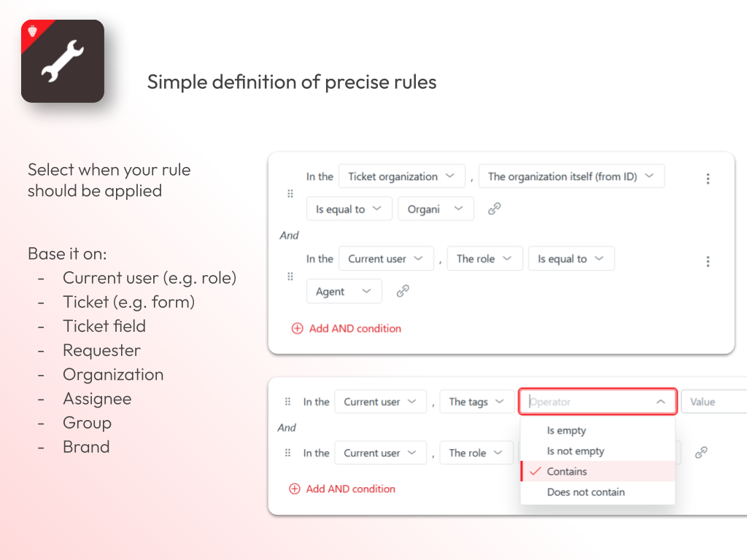Viewport: 747px width, 560px height.
Task: Pick the Does not contain option
Action: 586,492
